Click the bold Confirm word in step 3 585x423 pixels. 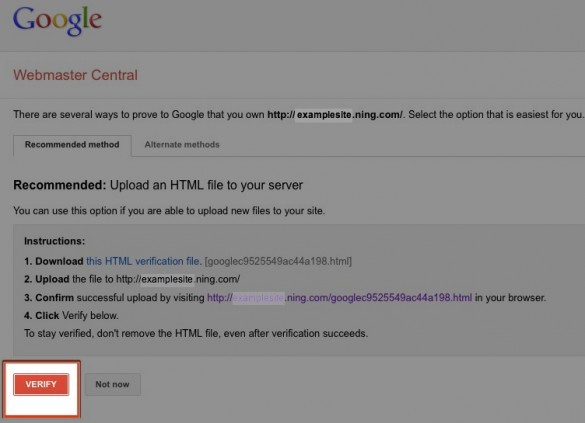click(54, 298)
